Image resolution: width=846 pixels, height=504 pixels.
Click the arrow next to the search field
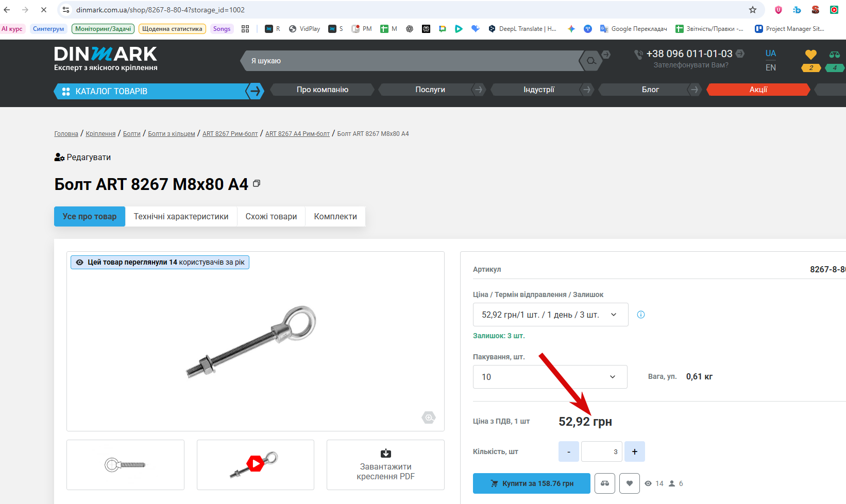click(606, 54)
